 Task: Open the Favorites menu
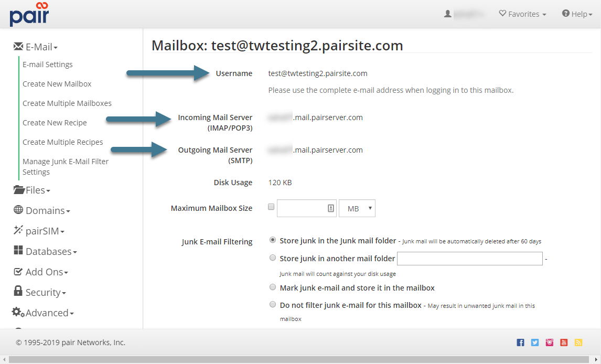(522, 14)
